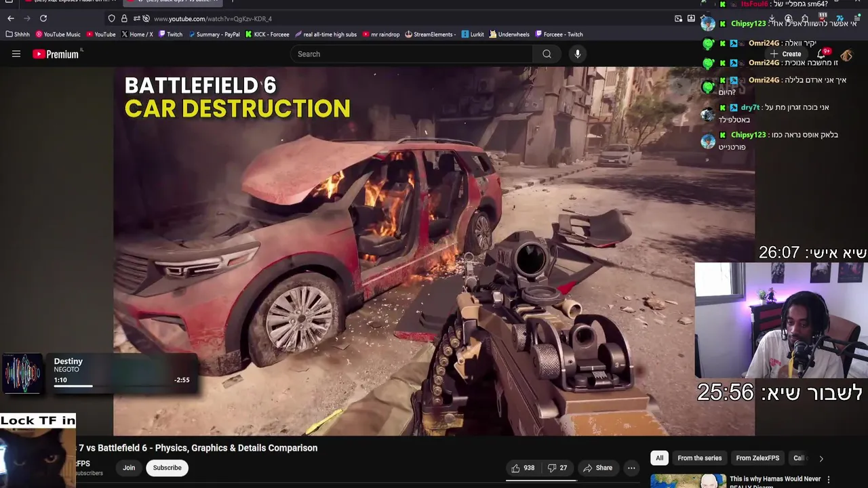Start voice search with microphone icon
Viewport: 868px width, 488px height.
click(577, 54)
